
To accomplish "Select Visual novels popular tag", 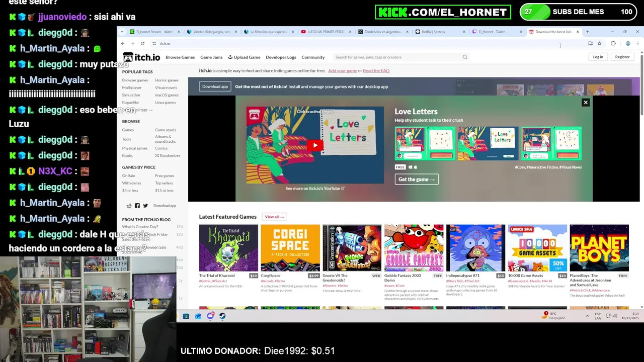I will tap(166, 87).
